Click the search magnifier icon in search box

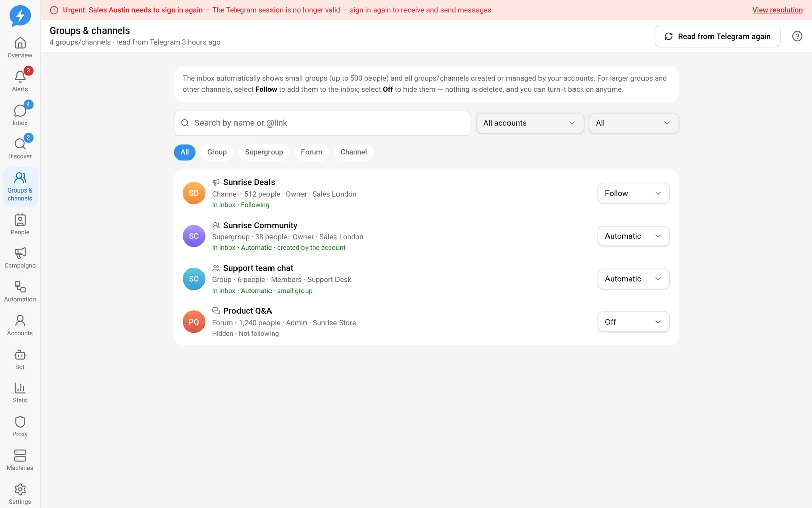point(185,123)
